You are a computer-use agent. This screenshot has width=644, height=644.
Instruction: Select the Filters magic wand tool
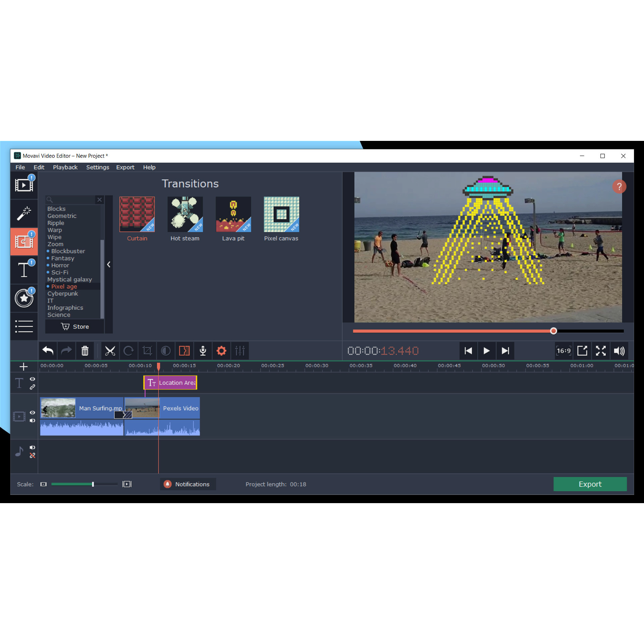click(24, 213)
